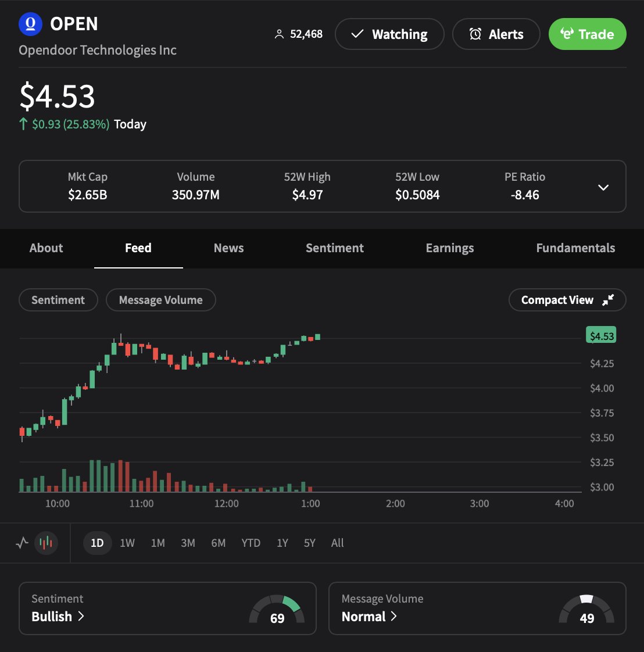Select the line chart type icon
The image size is (644, 652).
(22, 543)
